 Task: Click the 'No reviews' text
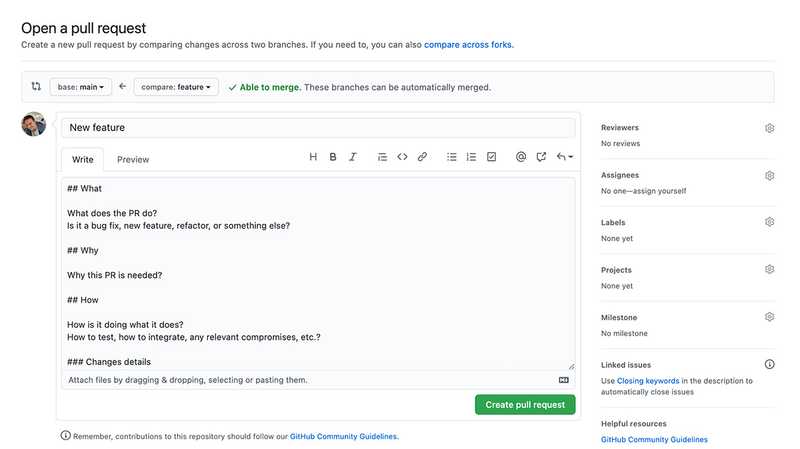click(620, 144)
